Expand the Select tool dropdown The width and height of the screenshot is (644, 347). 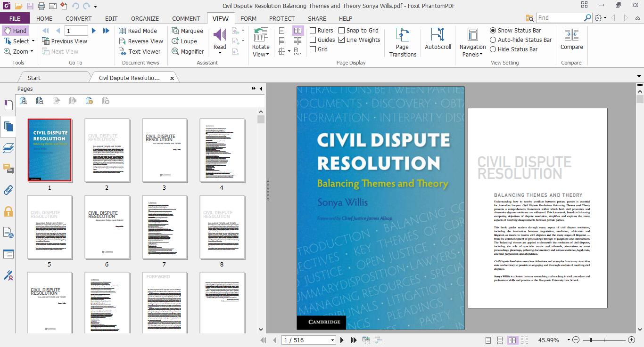pos(33,41)
